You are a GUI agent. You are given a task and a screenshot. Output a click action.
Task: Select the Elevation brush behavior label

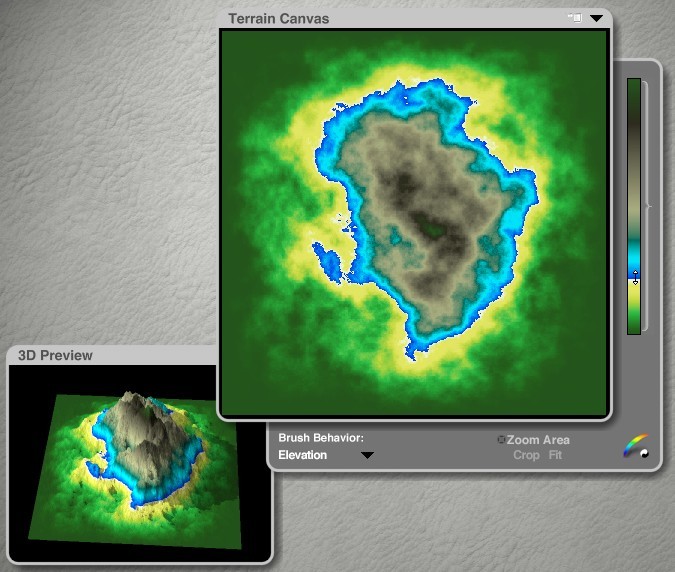[303, 455]
